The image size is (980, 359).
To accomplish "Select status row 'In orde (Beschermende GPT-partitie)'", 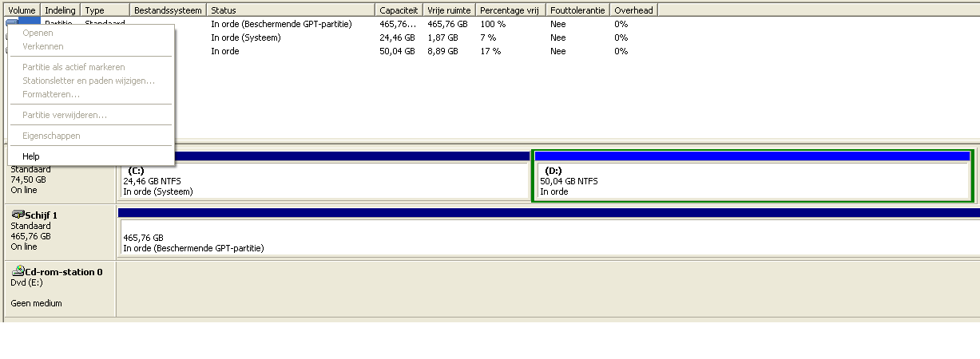I will [x=281, y=24].
